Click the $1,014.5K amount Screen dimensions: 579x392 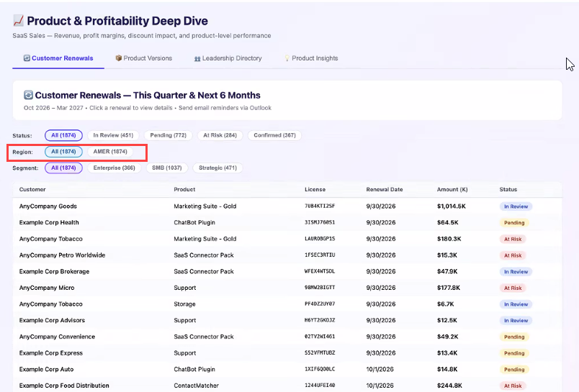click(x=452, y=206)
